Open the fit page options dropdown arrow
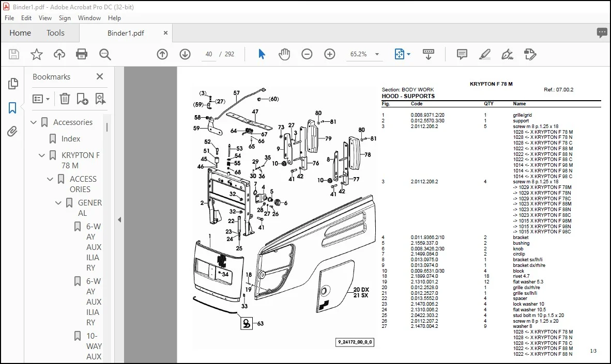Image resolution: width=611 pixels, height=364 pixels. click(408, 54)
